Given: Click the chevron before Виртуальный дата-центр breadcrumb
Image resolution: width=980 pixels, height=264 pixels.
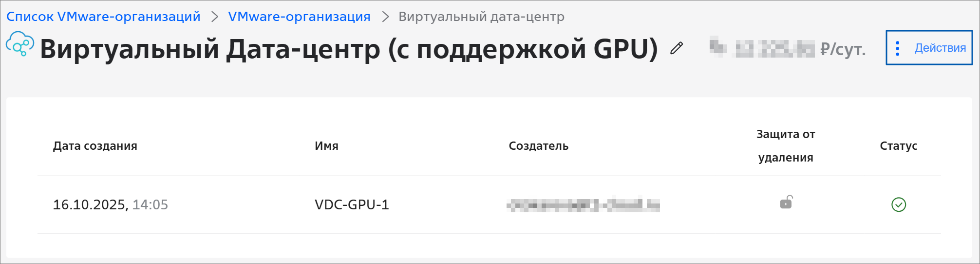Looking at the screenshot, I should pos(385,17).
